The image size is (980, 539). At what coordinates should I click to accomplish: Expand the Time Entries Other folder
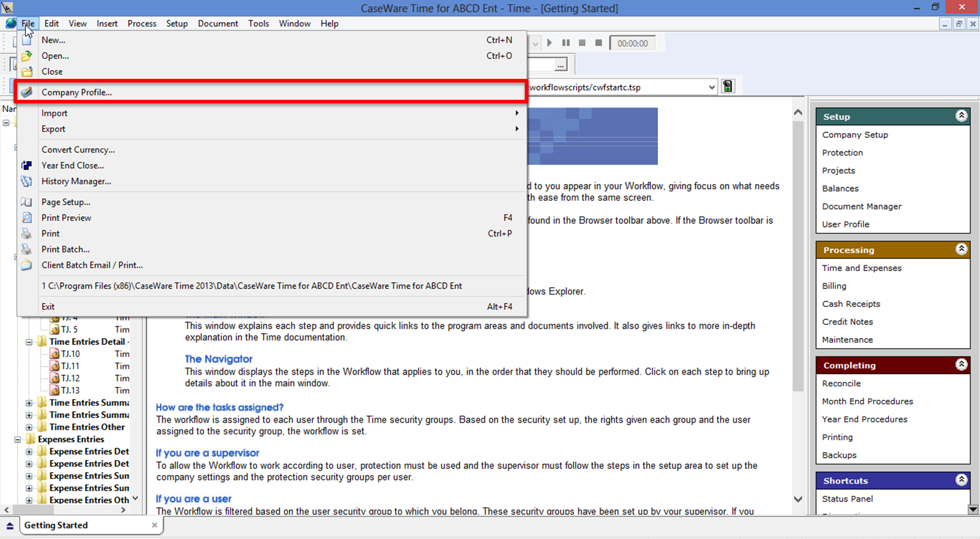[29, 428]
